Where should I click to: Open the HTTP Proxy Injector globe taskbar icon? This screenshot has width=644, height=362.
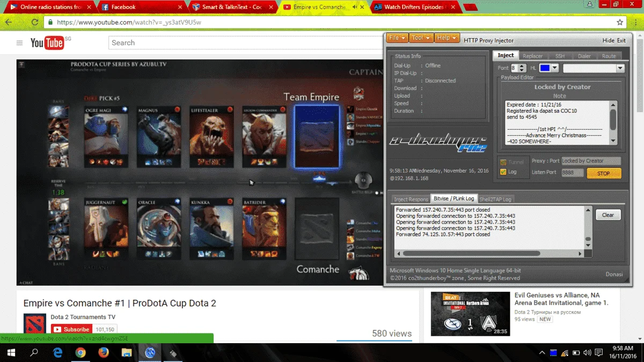click(x=150, y=352)
